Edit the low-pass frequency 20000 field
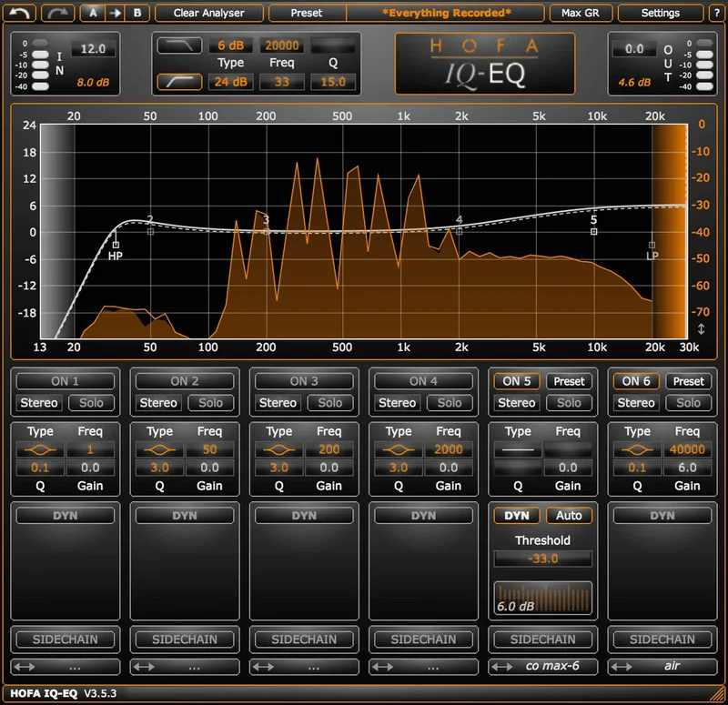This screenshot has width=728, height=705. click(x=282, y=45)
